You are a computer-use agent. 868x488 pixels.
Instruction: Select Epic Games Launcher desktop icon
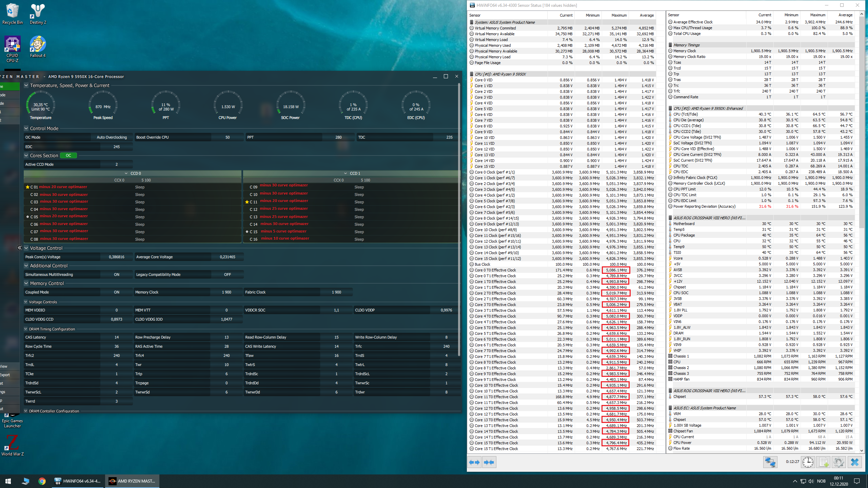coord(13,421)
